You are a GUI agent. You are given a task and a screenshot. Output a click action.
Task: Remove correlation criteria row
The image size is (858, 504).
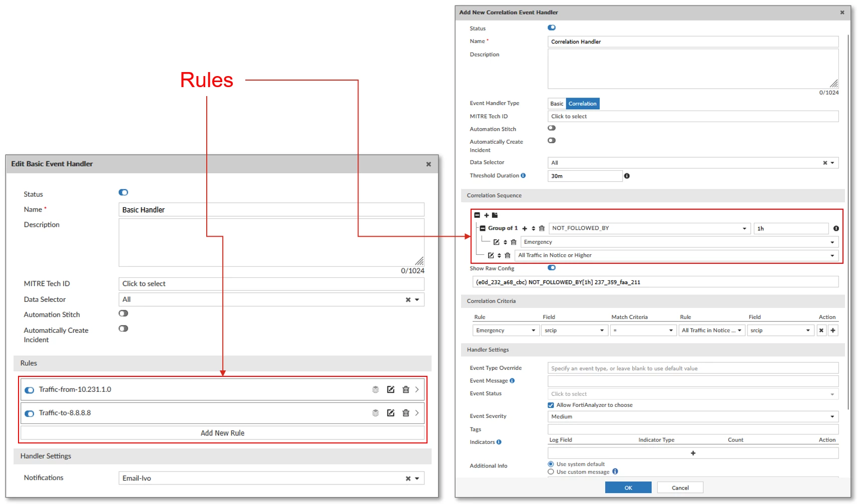click(821, 330)
